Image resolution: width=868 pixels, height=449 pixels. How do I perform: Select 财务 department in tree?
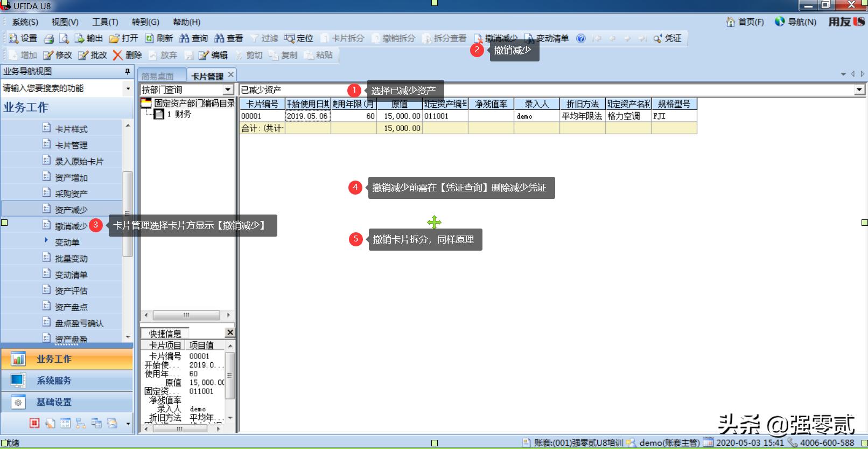coord(183,114)
